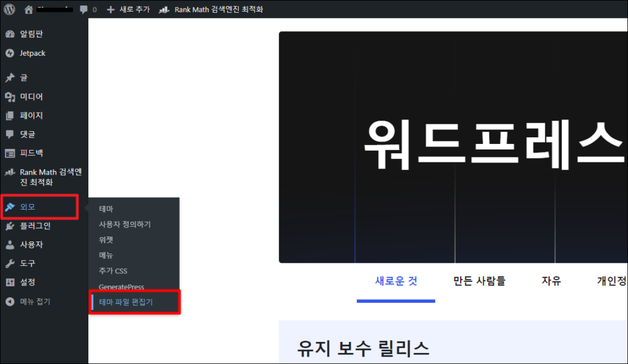Open 글 posts menu label
Screen dimensions: 628x364
(24, 78)
